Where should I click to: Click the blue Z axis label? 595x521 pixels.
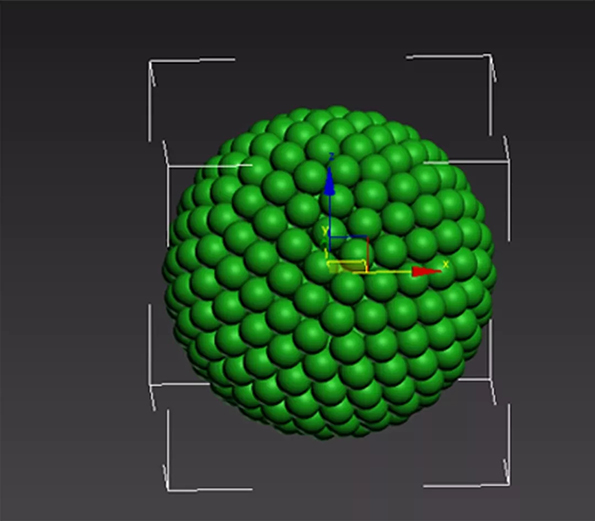click(x=331, y=157)
